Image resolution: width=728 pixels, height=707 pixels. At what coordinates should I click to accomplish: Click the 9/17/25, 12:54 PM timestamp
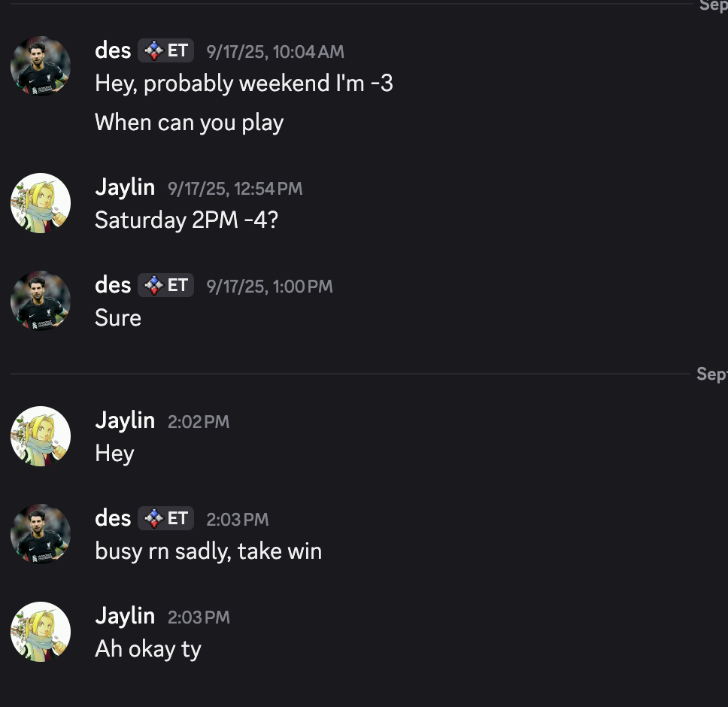[x=235, y=189]
